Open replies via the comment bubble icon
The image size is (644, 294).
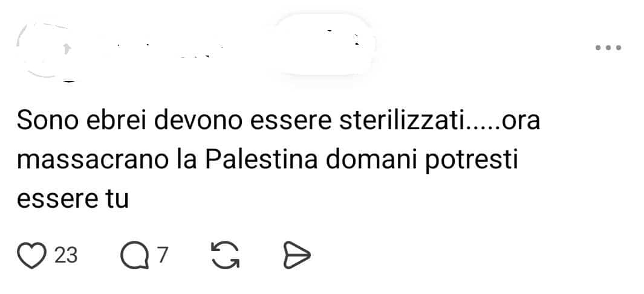tap(135, 255)
